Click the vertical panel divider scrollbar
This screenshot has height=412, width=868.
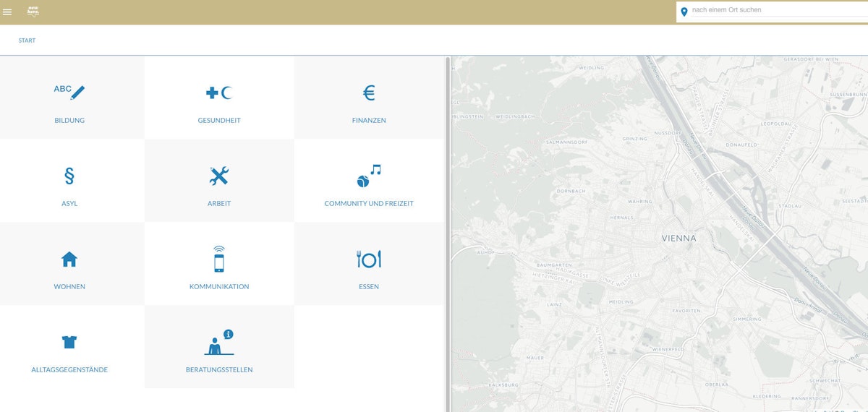click(x=448, y=231)
